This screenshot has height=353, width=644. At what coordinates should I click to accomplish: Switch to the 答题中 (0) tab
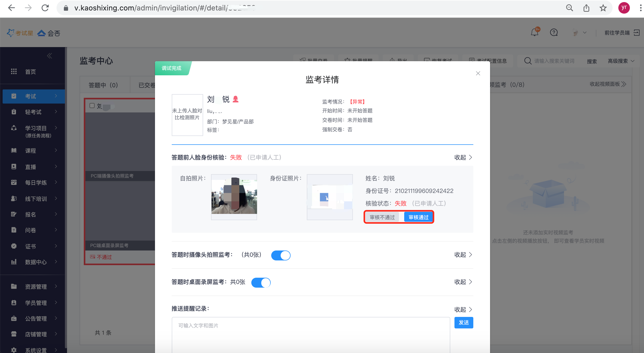103,85
